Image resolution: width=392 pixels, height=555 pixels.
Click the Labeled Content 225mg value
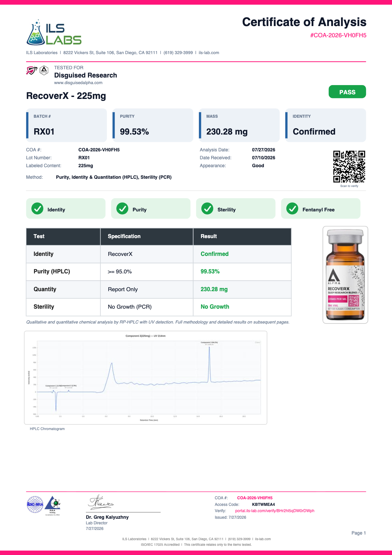click(86, 166)
